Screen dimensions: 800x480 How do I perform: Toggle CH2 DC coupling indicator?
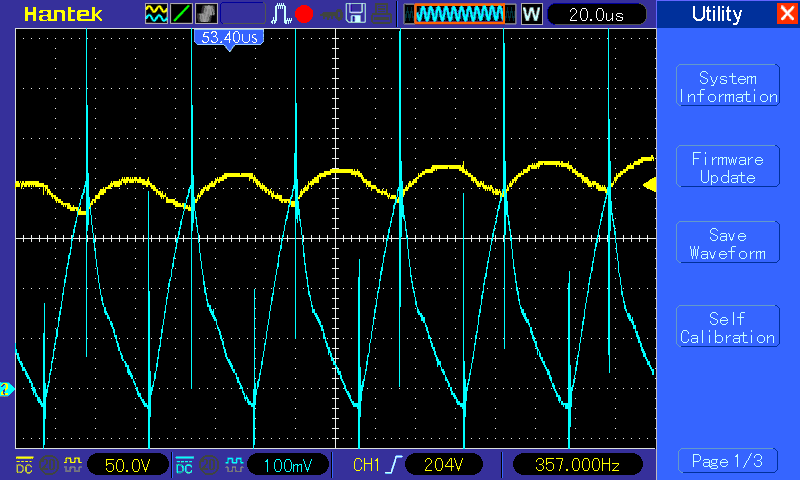click(x=184, y=465)
